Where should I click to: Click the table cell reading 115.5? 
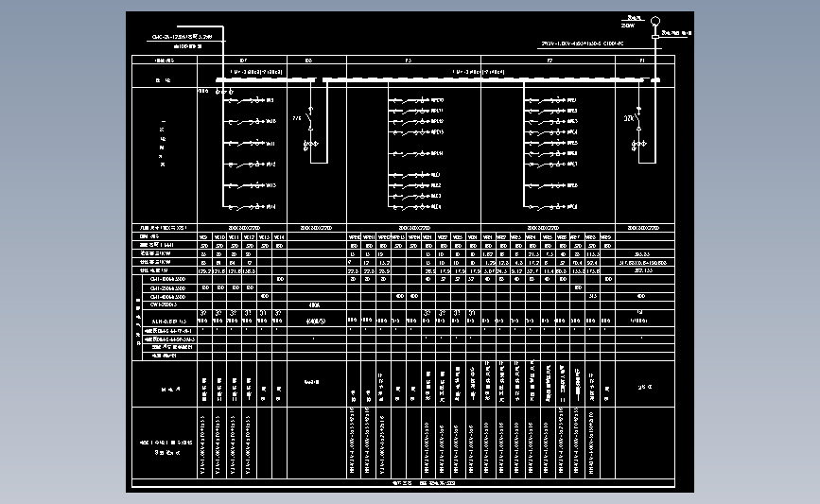click(x=593, y=253)
